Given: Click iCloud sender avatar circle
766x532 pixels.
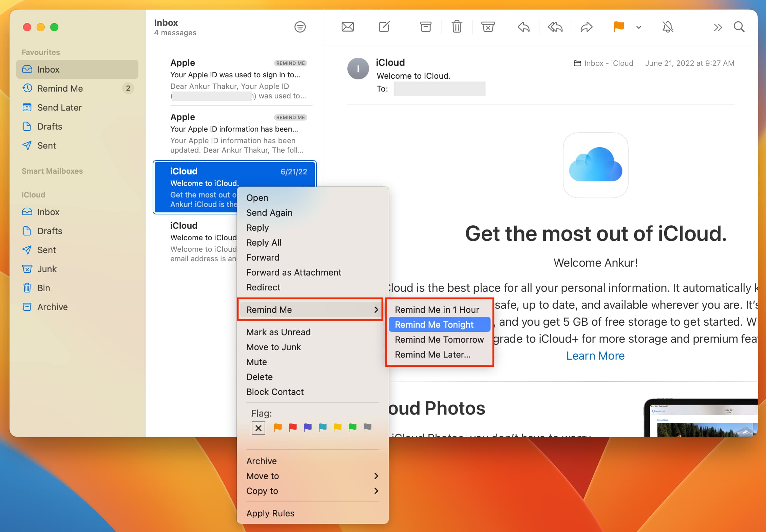Looking at the screenshot, I should click(358, 69).
